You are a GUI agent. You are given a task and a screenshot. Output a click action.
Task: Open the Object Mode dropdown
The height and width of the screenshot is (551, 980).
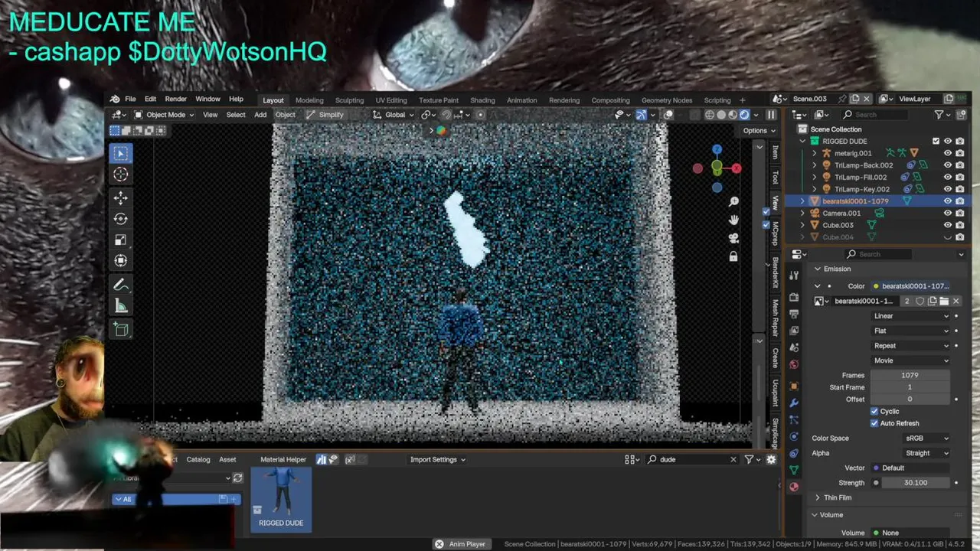164,115
